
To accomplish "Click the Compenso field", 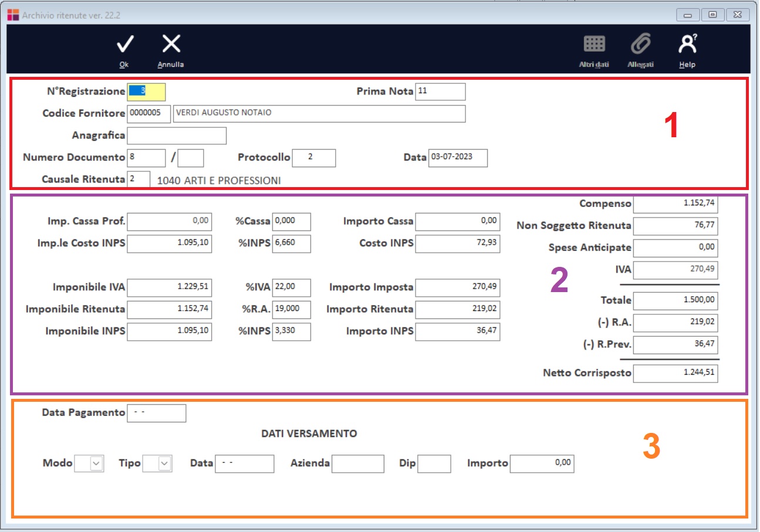I will click(676, 204).
